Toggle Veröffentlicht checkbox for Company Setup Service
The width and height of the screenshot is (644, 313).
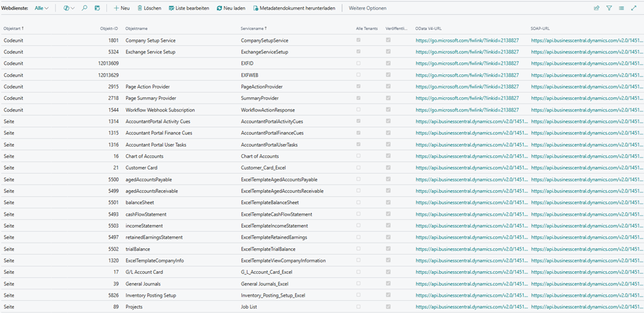[x=388, y=41]
